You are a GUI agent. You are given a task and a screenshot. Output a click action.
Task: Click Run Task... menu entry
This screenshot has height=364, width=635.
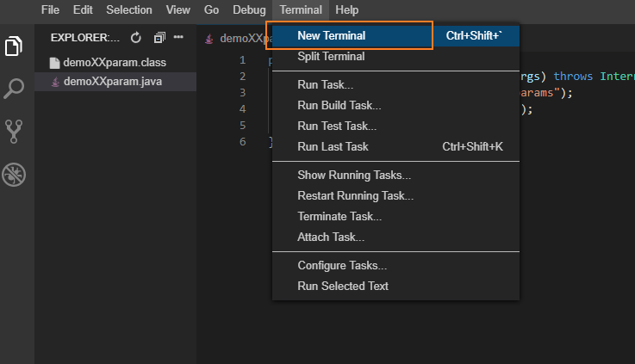pos(325,85)
